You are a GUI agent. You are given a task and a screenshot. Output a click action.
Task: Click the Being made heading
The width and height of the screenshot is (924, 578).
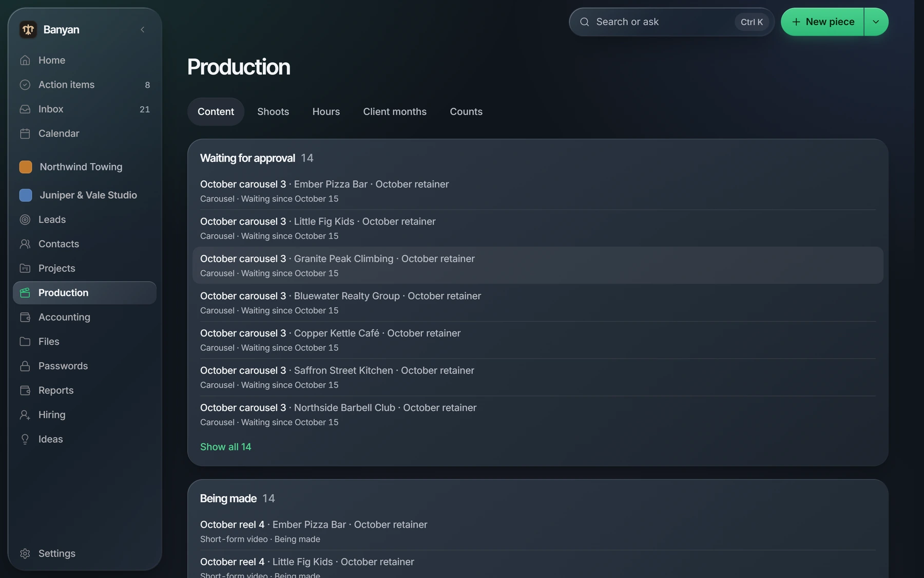tap(228, 498)
